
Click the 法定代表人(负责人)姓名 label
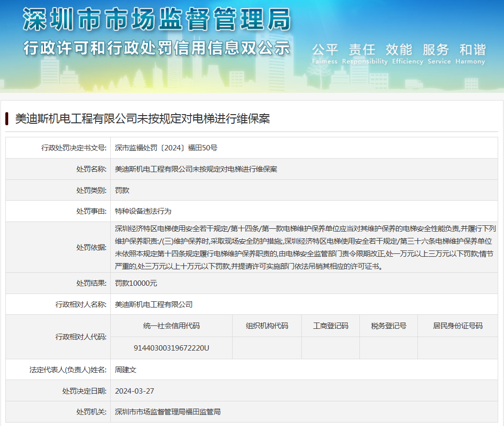coord(68,370)
